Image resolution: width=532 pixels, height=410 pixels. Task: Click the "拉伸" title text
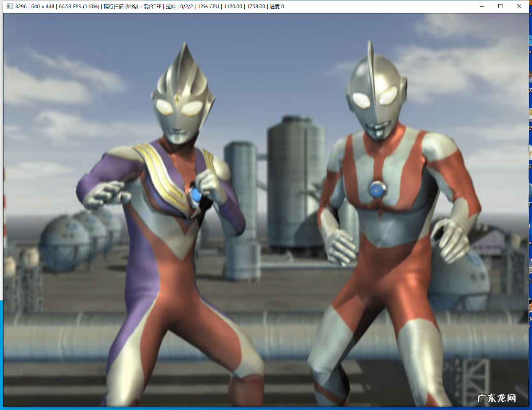[171, 7]
